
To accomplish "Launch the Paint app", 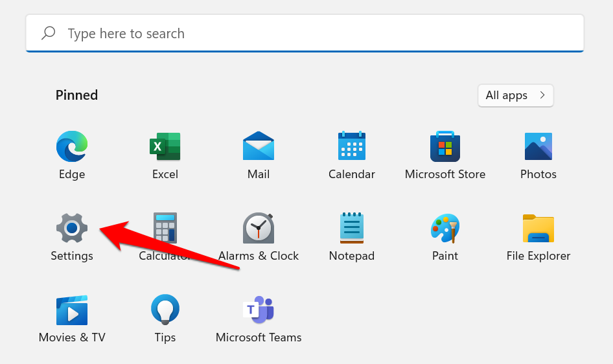I will coord(445,229).
